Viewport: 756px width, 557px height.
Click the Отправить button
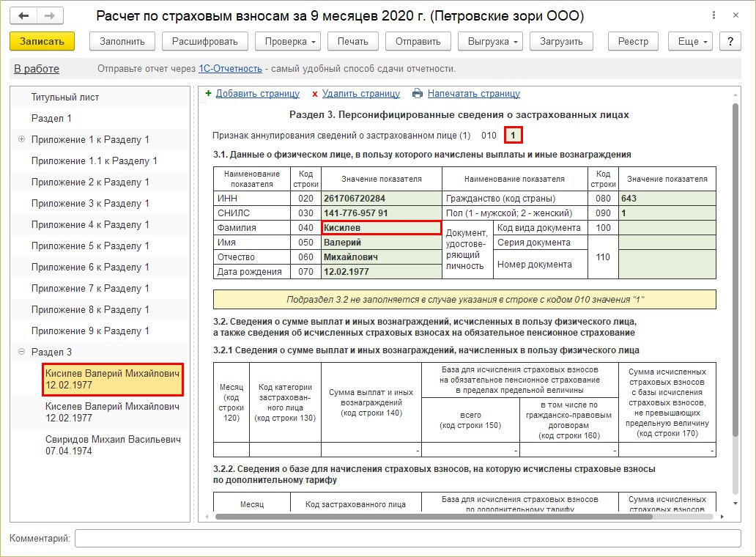[418, 42]
